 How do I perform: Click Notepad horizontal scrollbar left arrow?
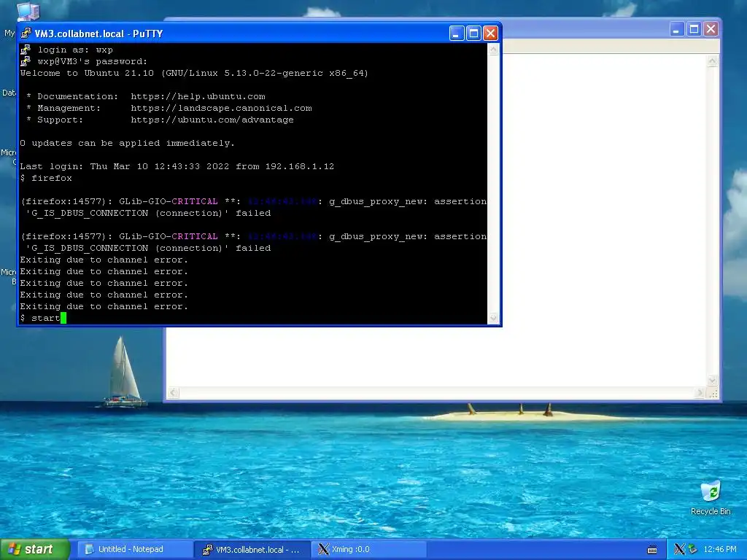[x=174, y=393]
